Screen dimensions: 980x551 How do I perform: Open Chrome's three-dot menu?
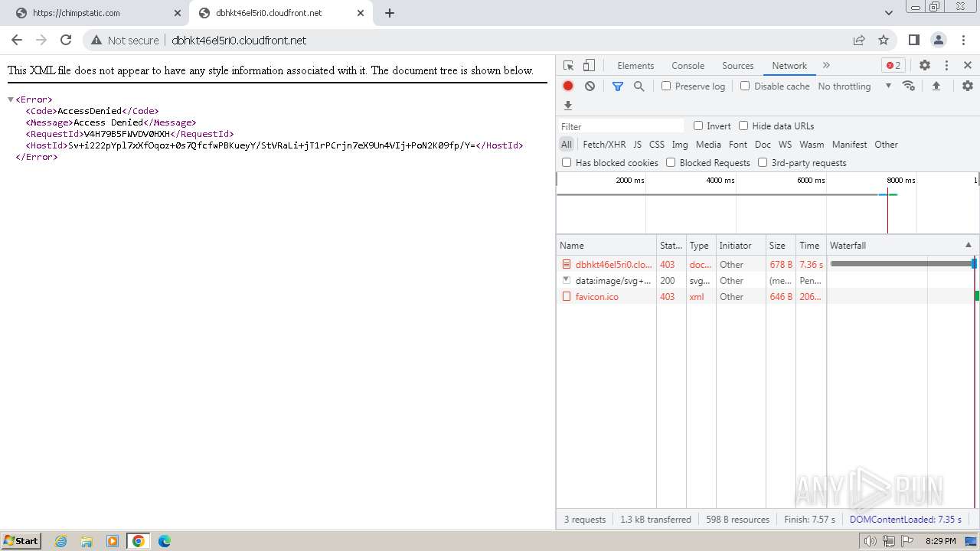[x=963, y=40]
